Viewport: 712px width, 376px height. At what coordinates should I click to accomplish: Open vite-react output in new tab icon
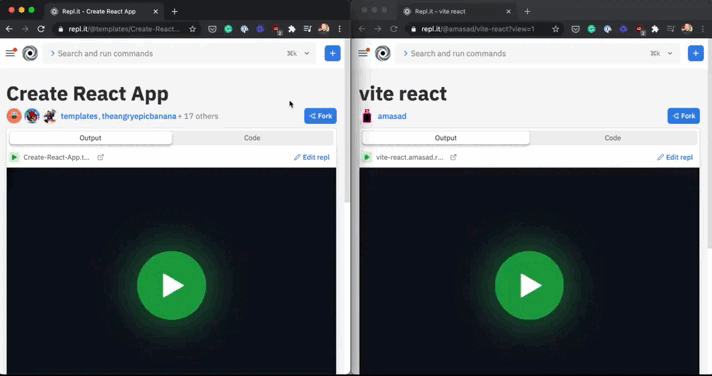(453, 157)
